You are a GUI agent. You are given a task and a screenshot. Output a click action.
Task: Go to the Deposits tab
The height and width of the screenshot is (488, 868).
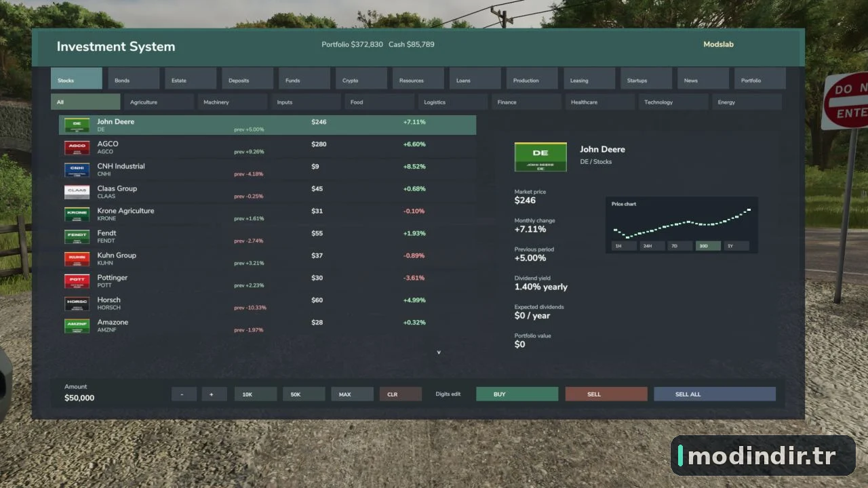(x=248, y=79)
